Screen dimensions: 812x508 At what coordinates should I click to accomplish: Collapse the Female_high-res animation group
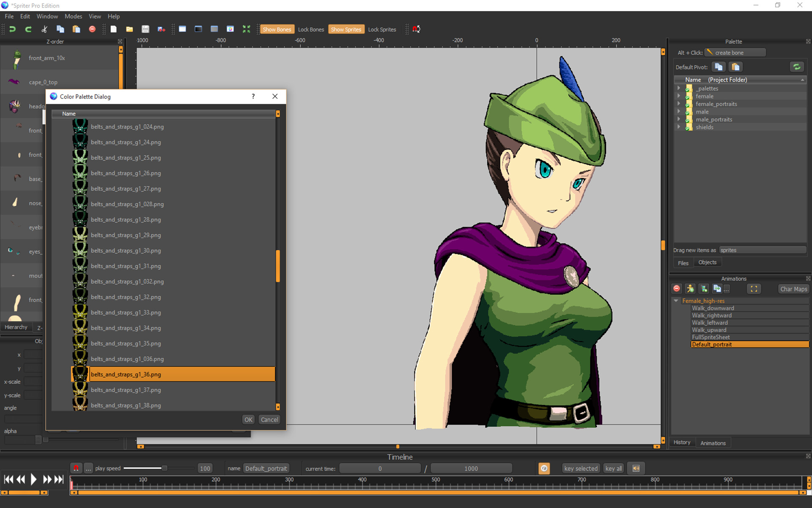click(675, 301)
